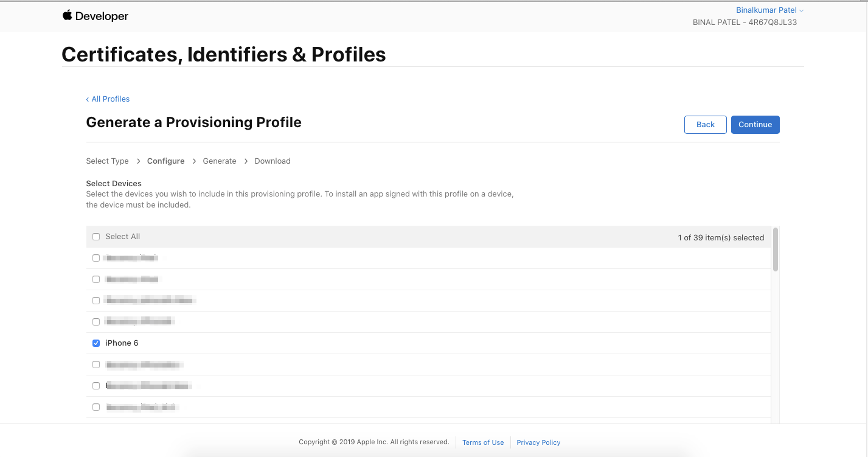Open the Binalkumar Patel account dropdown

(x=769, y=10)
